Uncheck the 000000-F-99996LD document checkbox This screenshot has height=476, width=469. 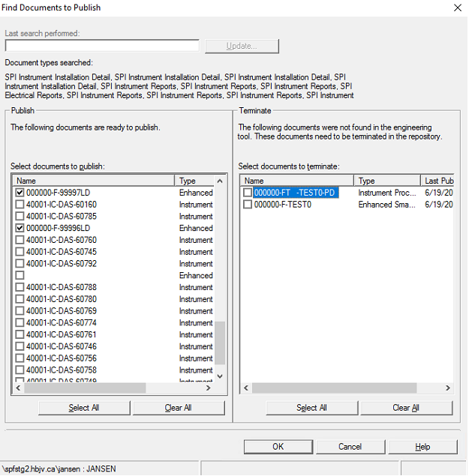tap(20, 228)
